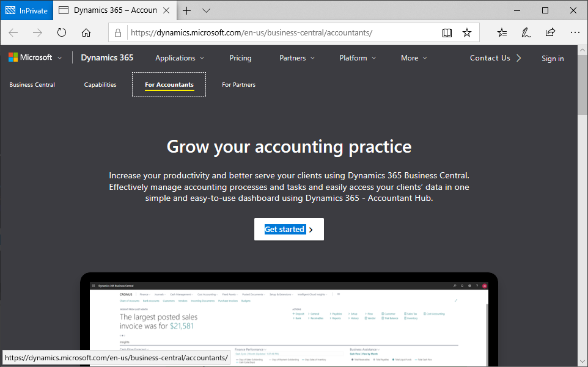Go to the Home page icon

tap(86, 33)
